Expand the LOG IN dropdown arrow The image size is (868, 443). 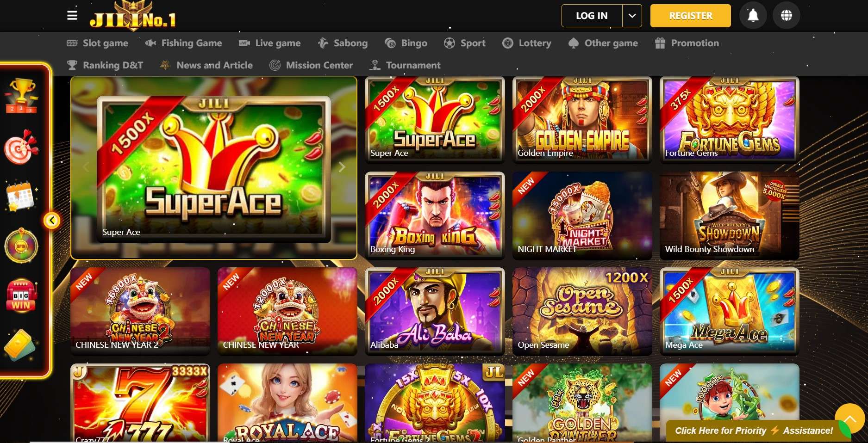coord(632,16)
